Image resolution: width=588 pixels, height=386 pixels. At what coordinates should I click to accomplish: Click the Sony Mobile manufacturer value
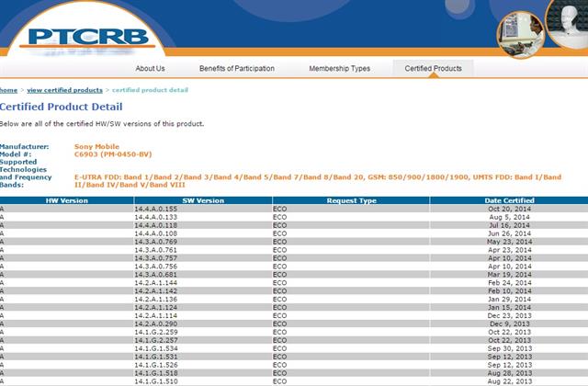click(96, 147)
